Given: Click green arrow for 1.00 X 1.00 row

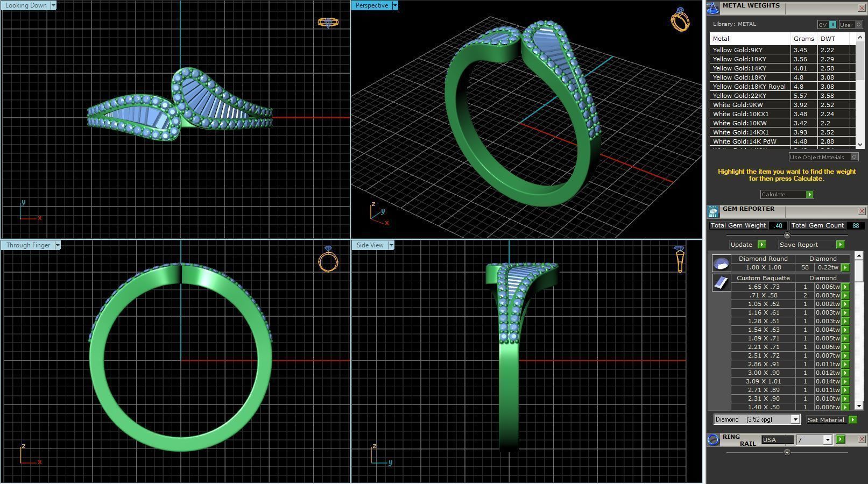Looking at the screenshot, I should pyautogui.click(x=845, y=267).
